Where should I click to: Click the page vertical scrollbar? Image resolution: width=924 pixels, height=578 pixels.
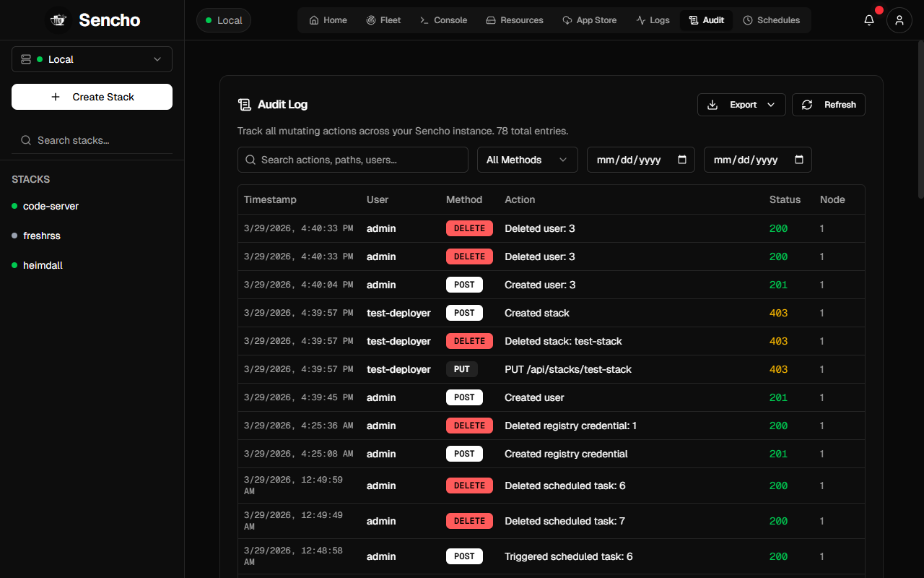(920, 121)
